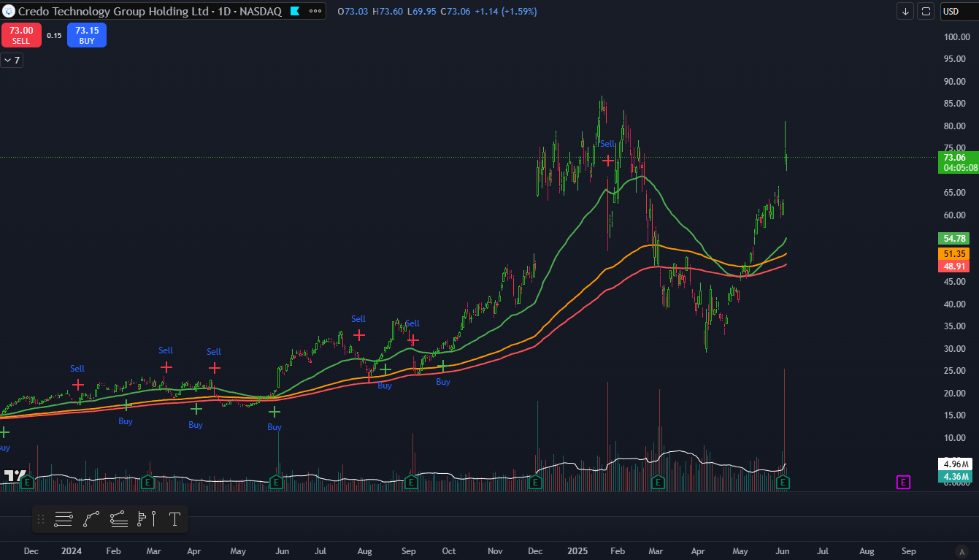Click the down arrow button near USD

click(x=905, y=11)
